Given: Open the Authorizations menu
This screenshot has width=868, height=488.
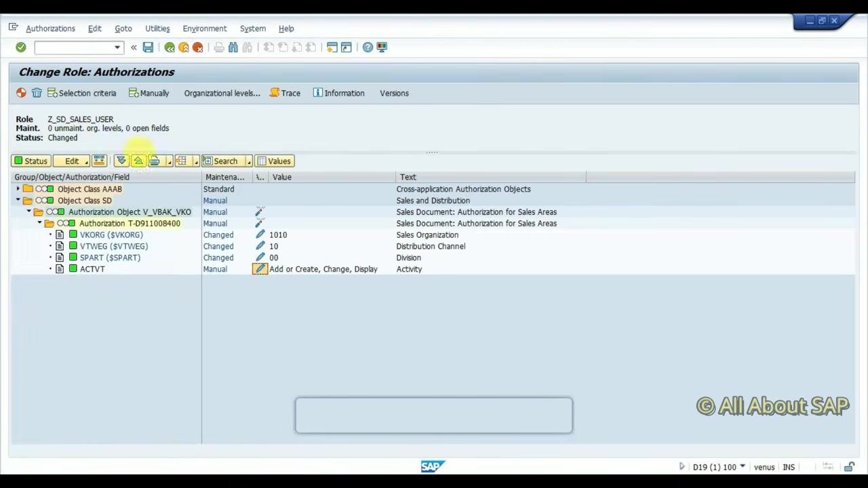Looking at the screenshot, I should tap(50, 28).
